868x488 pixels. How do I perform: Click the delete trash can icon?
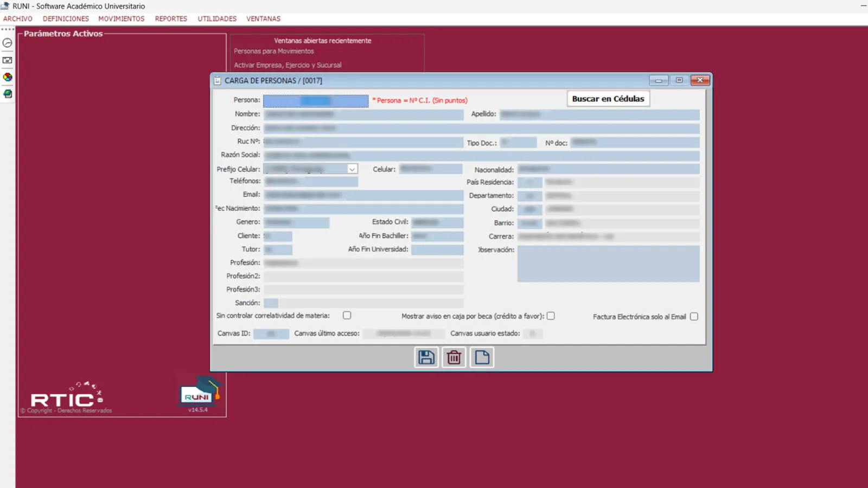click(x=454, y=357)
